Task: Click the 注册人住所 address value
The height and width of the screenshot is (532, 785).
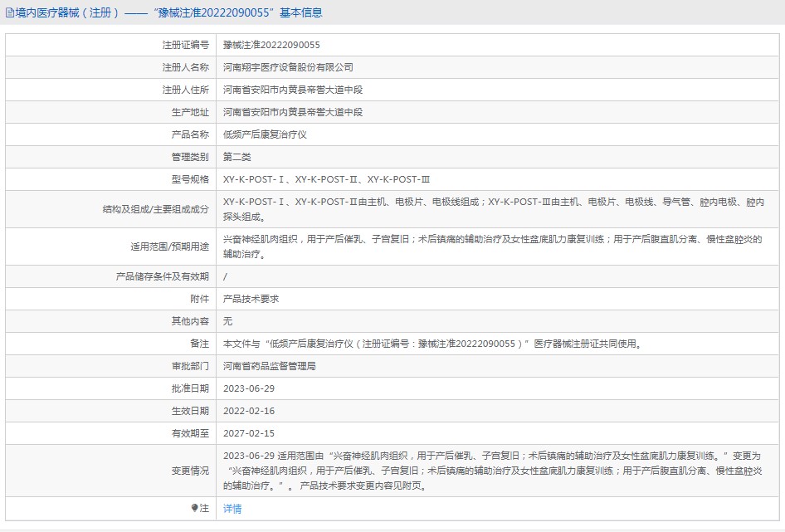Action: 293,90
